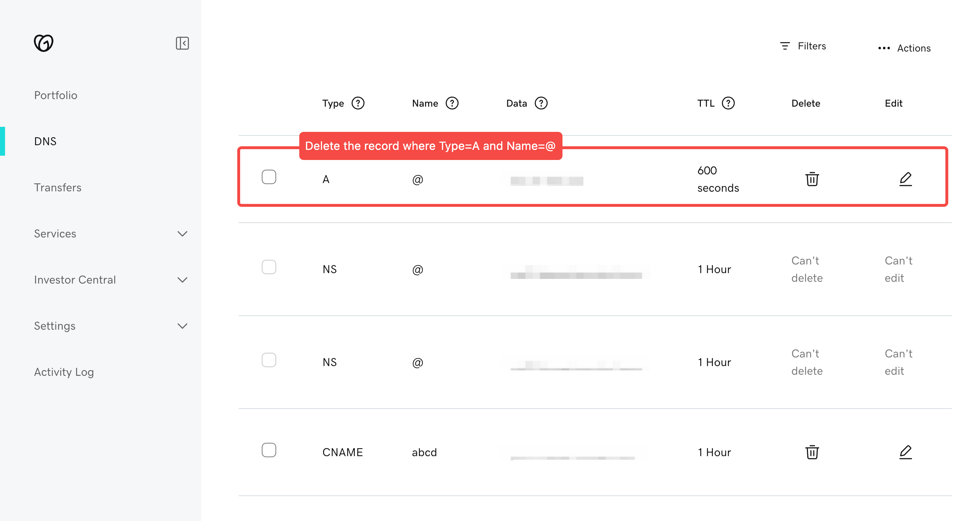Expand Investor Central section
The height and width of the screenshot is (521, 980).
coord(182,280)
